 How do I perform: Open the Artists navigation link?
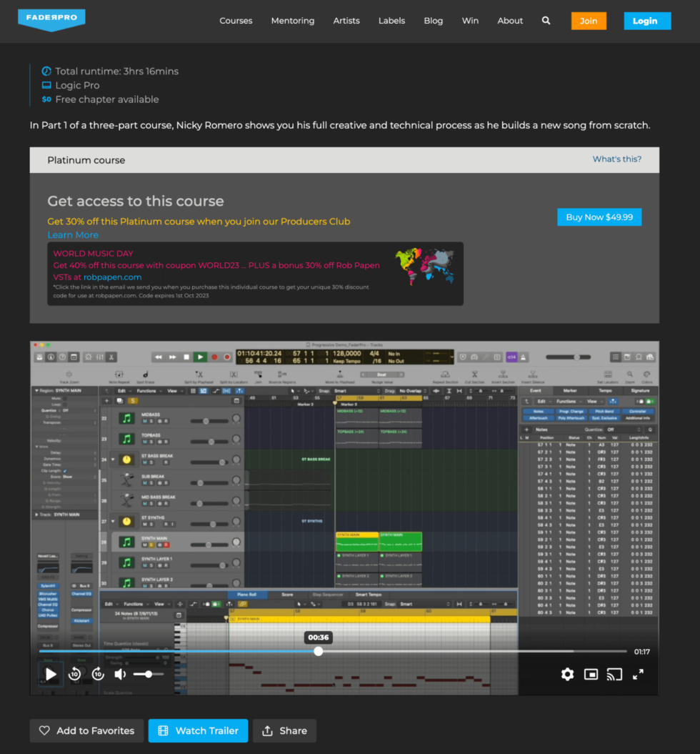tap(346, 21)
